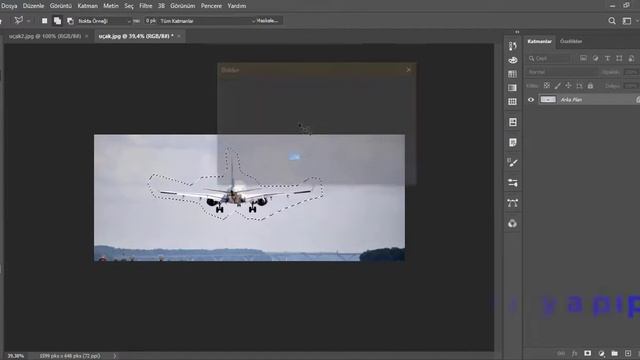
Task: Choose Add to selection mode
Action: click(58, 21)
